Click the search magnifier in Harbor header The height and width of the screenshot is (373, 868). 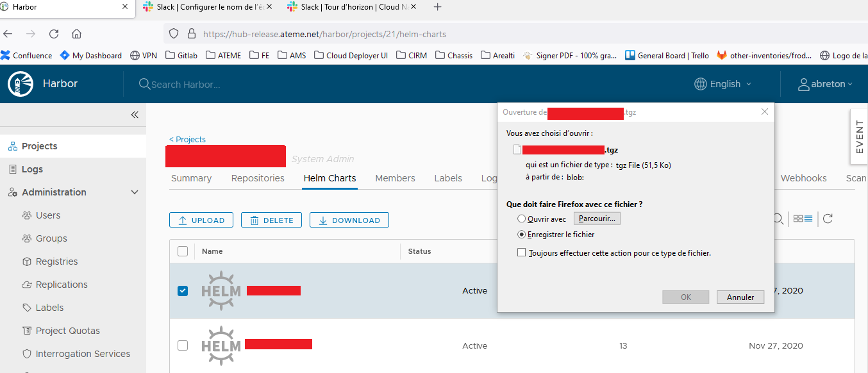pyautogui.click(x=144, y=84)
